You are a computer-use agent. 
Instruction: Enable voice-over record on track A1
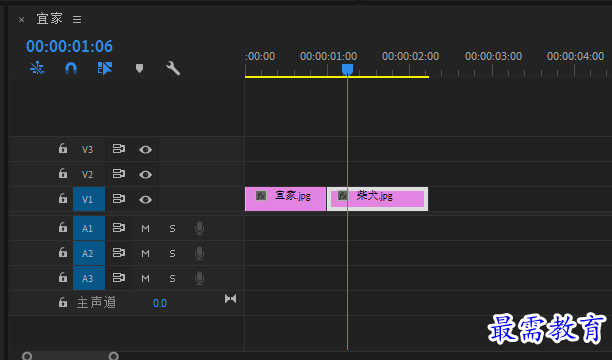coord(199,228)
